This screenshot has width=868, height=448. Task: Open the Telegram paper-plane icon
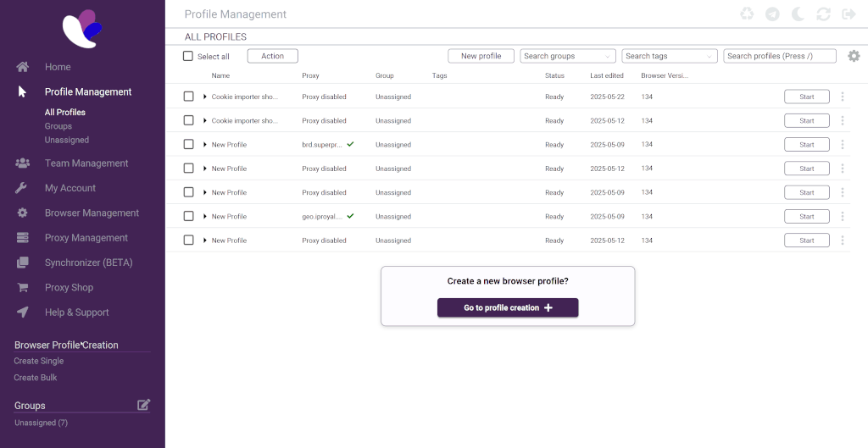[x=772, y=14]
